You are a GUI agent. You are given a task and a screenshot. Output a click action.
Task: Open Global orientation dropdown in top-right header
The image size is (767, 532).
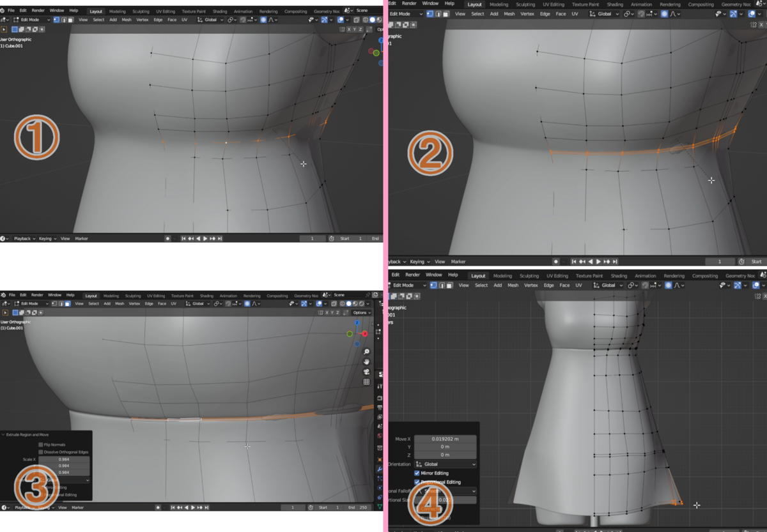tap(603, 14)
